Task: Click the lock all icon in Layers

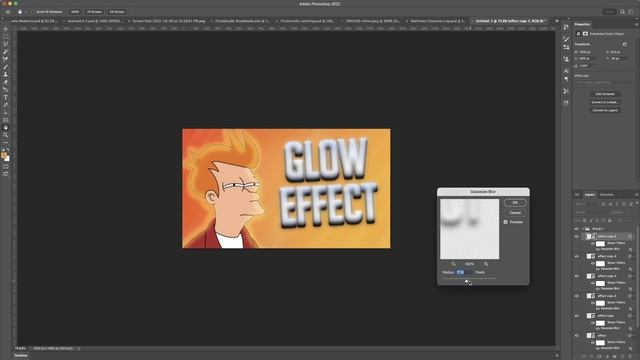Action: click(610, 220)
